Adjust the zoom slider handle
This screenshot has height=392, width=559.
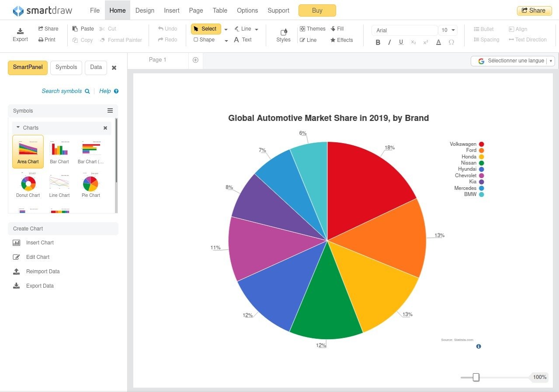(x=476, y=377)
